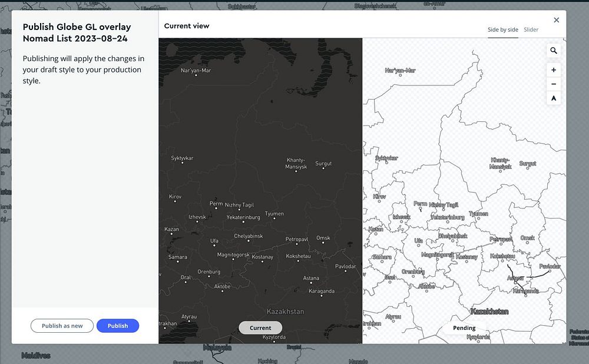Click the map search magnifier icon

point(553,50)
